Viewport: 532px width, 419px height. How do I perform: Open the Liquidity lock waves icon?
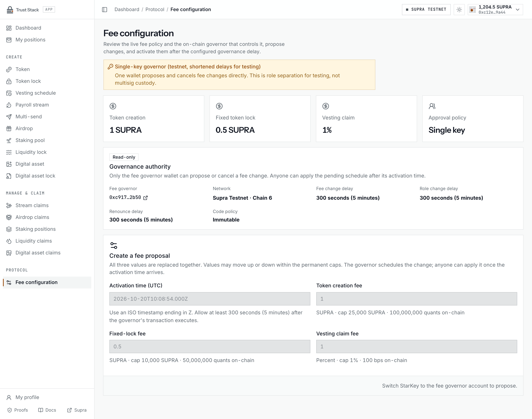pos(9,152)
